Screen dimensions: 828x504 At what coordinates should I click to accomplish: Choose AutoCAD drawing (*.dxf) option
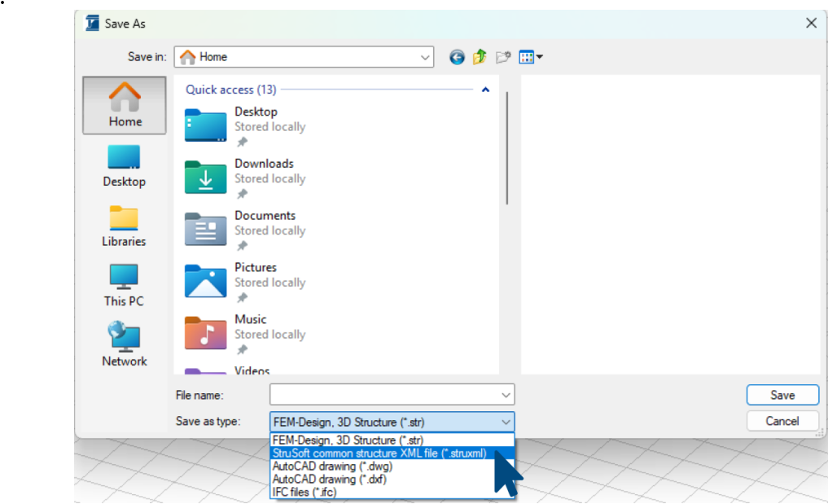[392, 480]
